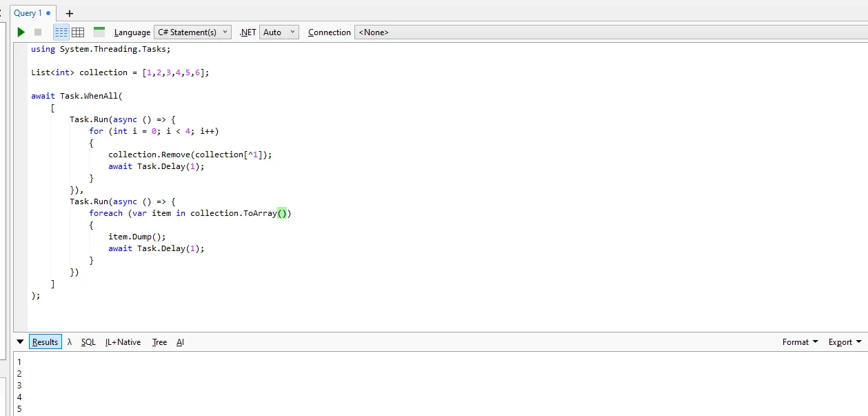Switch to the SQL results tab
Screen dimensions: 868x416
(x=88, y=341)
